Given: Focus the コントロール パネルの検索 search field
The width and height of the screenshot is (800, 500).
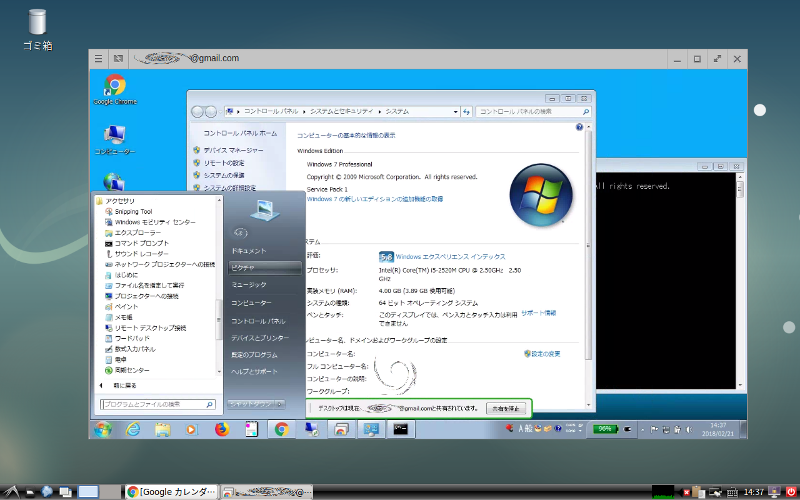Looking at the screenshot, I should 533,112.
